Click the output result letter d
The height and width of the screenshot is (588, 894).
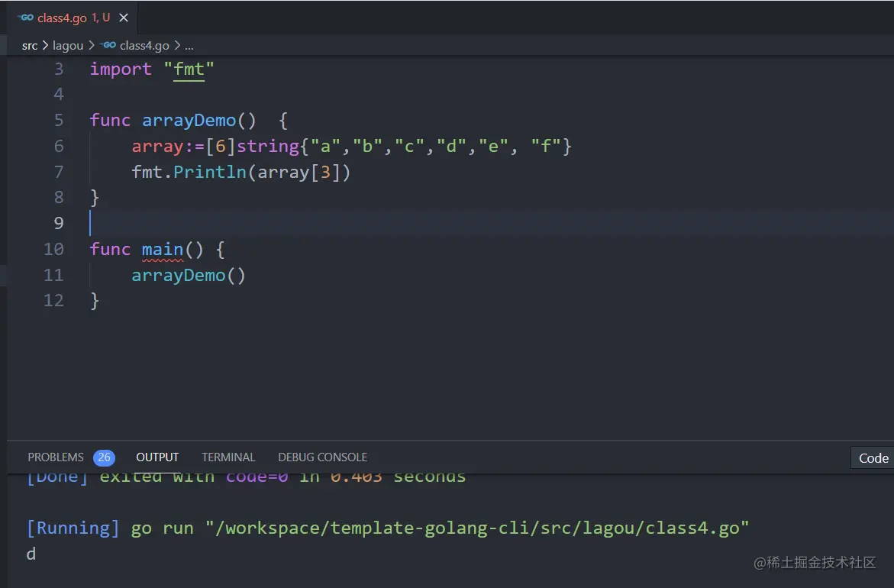31,554
